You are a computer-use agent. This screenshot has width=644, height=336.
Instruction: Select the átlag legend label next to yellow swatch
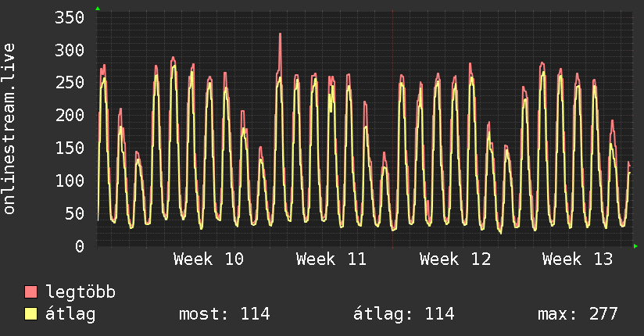click(70, 314)
